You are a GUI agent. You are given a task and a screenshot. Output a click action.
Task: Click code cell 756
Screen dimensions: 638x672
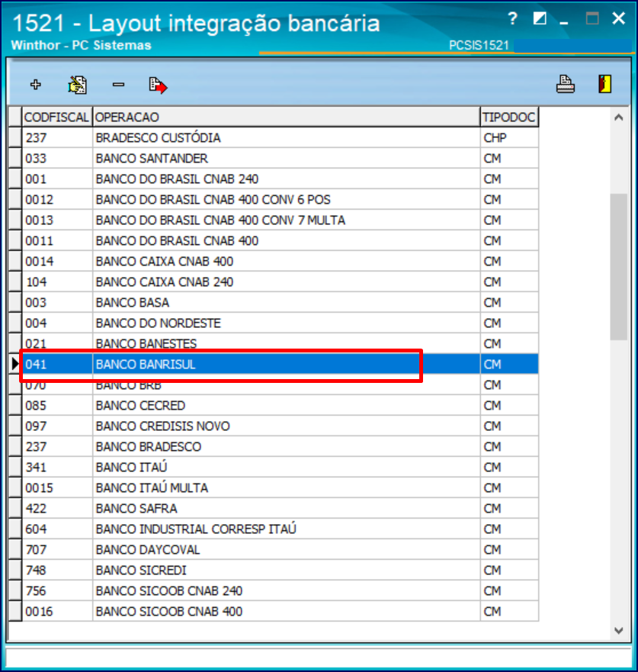point(57,590)
